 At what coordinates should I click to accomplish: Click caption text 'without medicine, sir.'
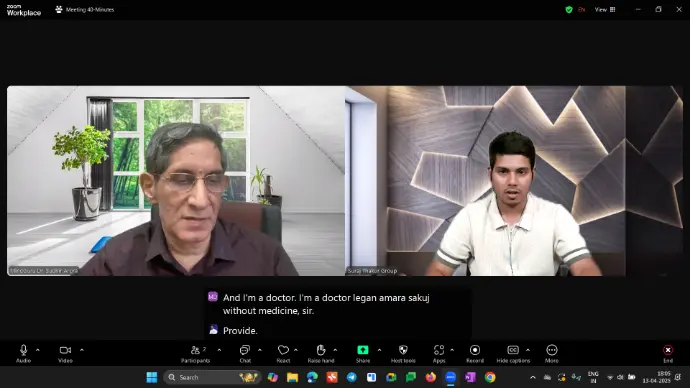coord(268,311)
